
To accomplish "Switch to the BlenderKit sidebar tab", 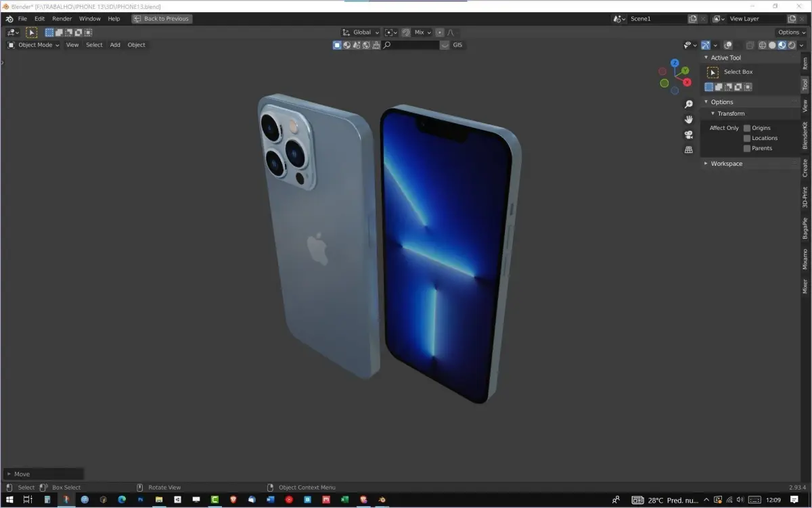I will 805,135.
